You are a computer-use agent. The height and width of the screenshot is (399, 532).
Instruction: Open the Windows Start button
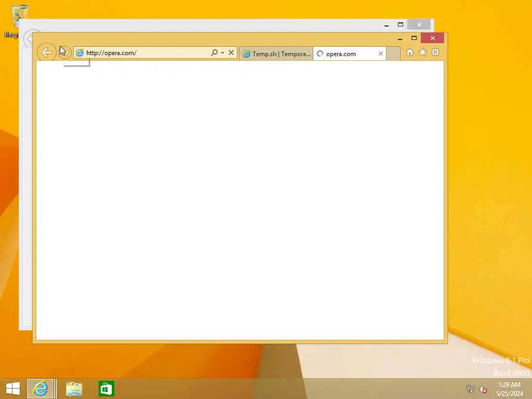(x=13, y=389)
